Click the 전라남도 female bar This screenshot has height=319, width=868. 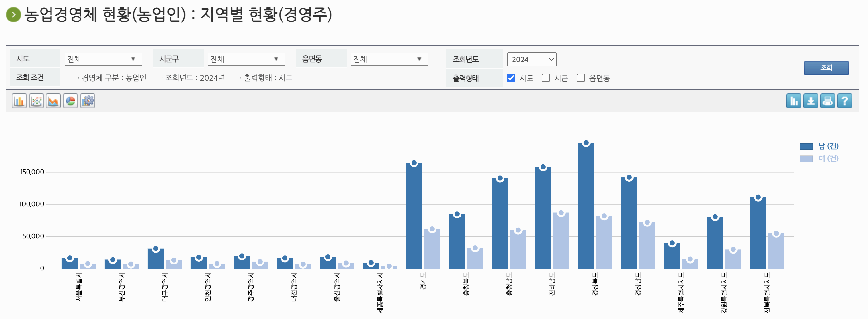point(561,240)
